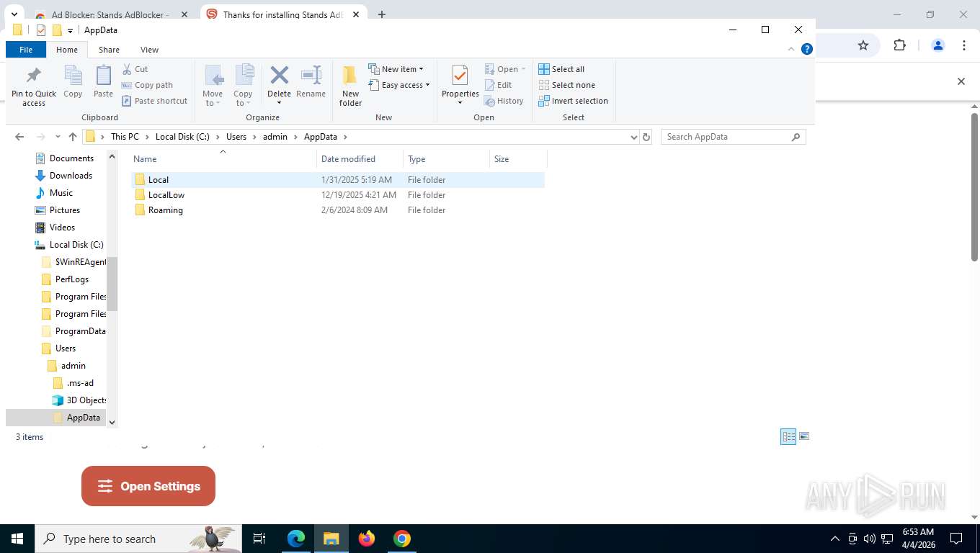Switch to large icons view layout
980x553 pixels.
[x=804, y=436]
